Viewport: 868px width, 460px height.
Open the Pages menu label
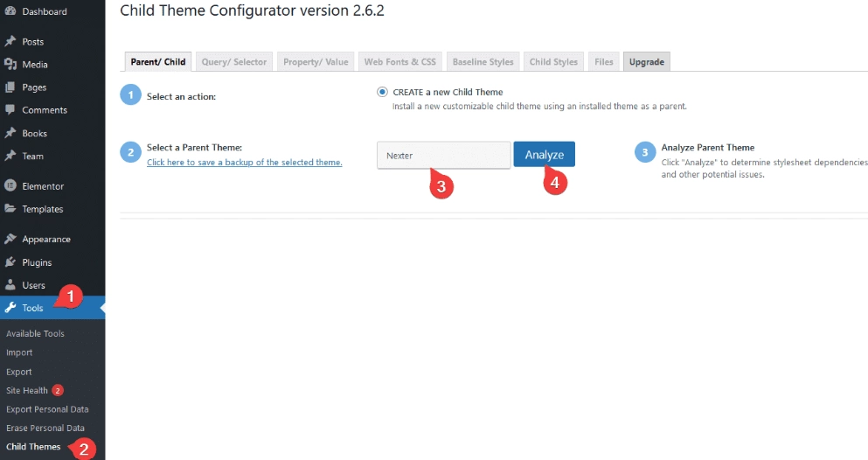point(34,87)
